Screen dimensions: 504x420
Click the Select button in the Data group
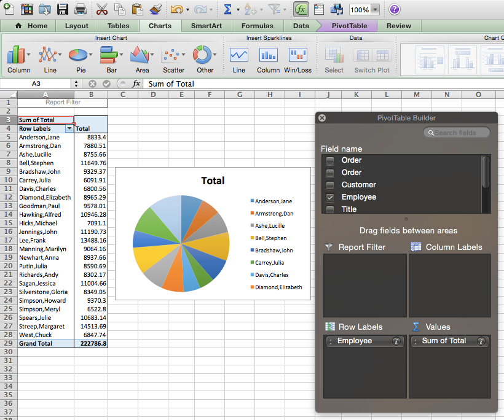coord(334,55)
